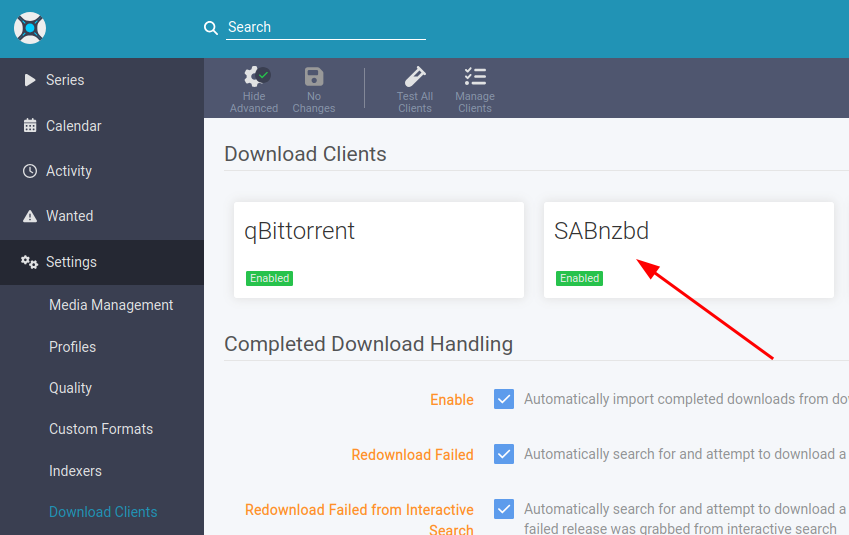This screenshot has height=535, width=849.
Task: Open Custom Formats settings
Action: [x=101, y=429]
